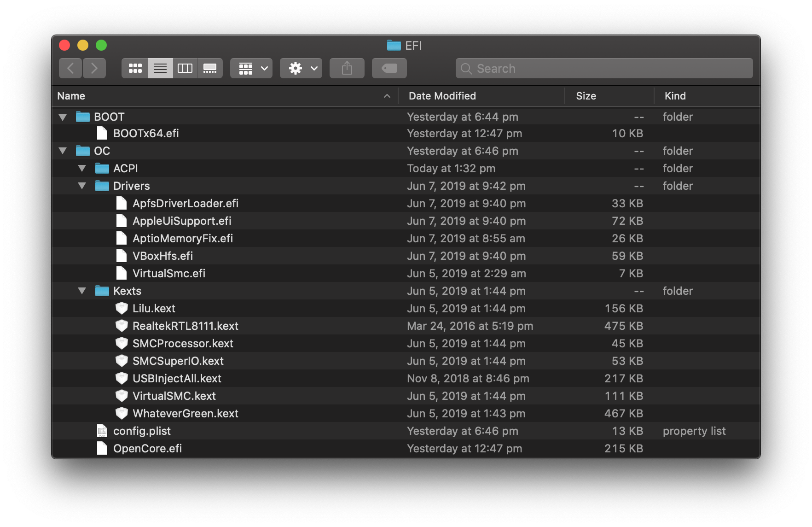This screenshot has height=527, width=812.
Task: Click the SMCProcessor.kext shield icon
Action: click(x=122, y=343)
